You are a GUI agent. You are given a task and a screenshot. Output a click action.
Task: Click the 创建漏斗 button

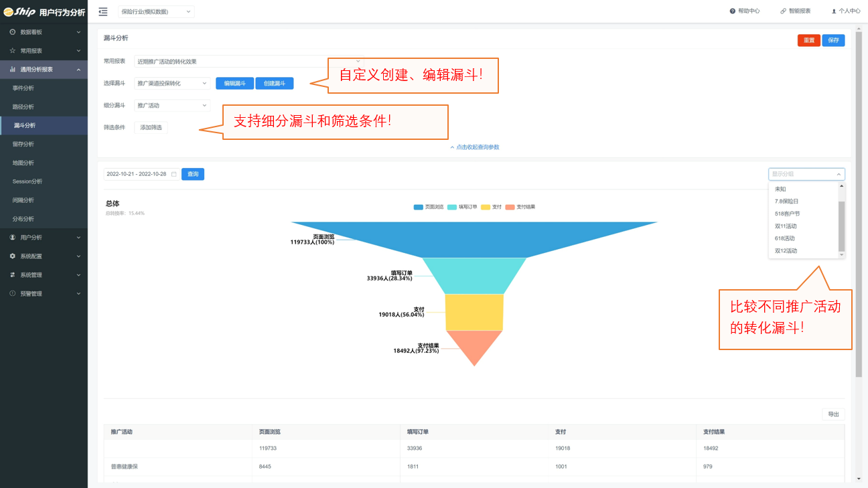[275, 84]
